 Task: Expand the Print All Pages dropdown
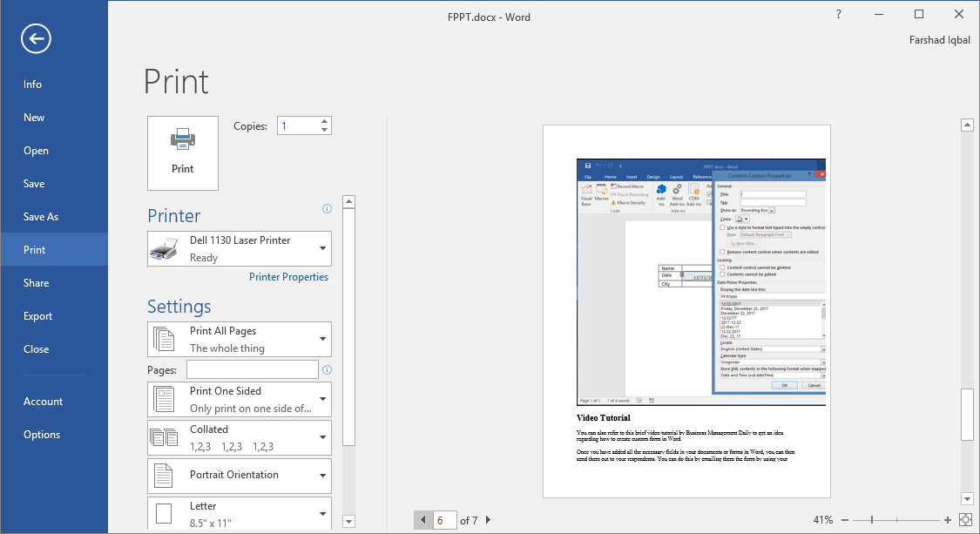(321, 338)
